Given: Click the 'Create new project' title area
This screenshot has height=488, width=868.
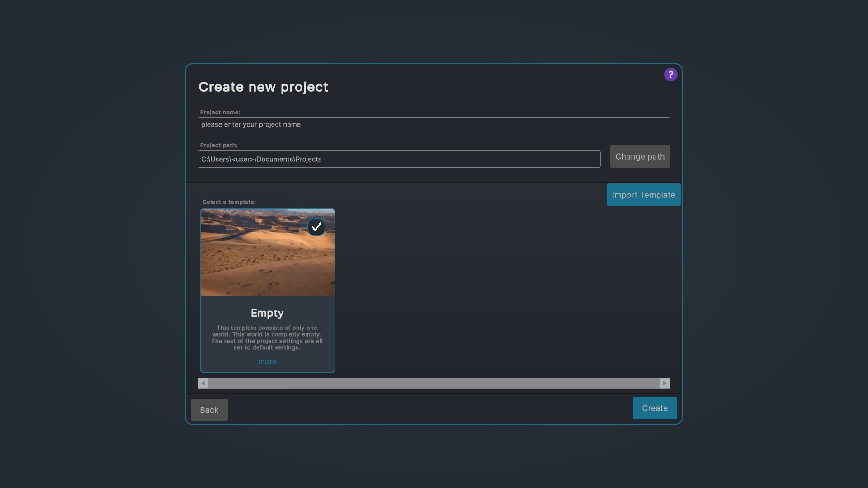Looking at the screenshot, I should click(263, 87).
